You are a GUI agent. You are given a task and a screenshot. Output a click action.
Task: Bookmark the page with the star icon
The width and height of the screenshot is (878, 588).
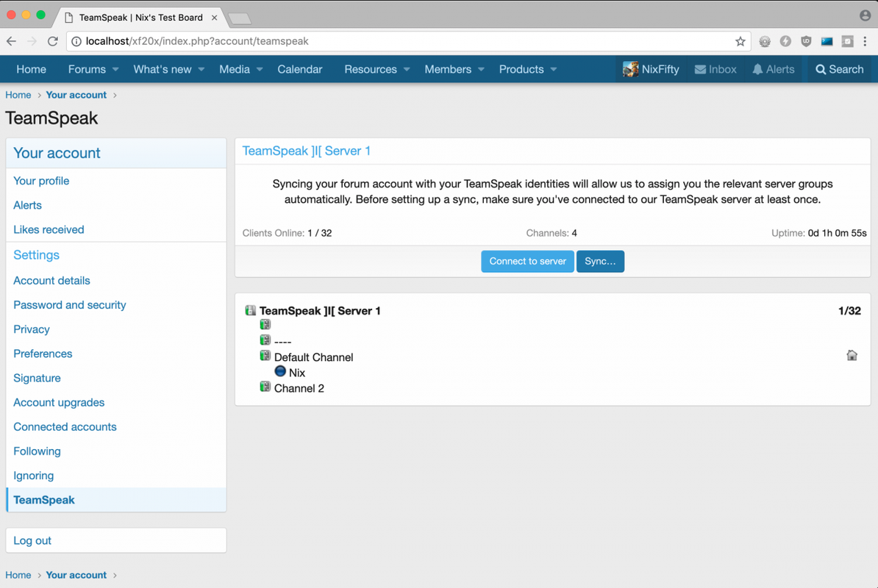(x=740, y=41)
